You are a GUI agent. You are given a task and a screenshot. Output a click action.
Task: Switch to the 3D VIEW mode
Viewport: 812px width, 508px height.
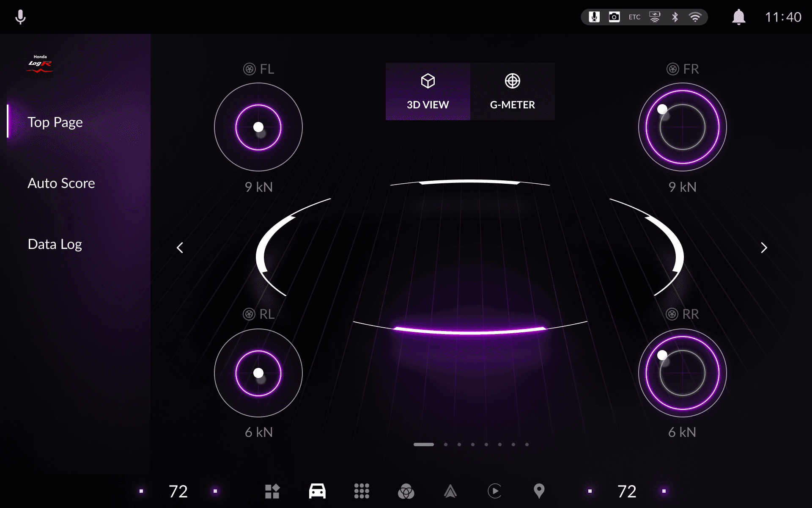click(428, 91)
